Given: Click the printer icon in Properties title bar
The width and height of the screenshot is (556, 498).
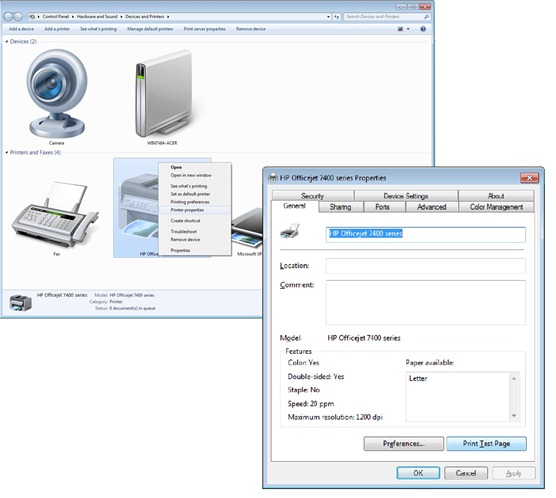Looking at the screenshot, I should [272, 177].
